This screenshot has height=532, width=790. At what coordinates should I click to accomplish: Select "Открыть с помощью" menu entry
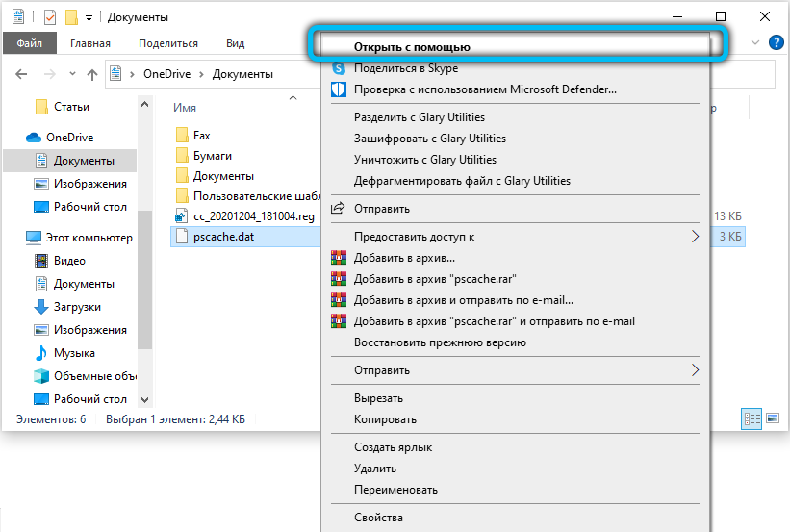(412, 46)
